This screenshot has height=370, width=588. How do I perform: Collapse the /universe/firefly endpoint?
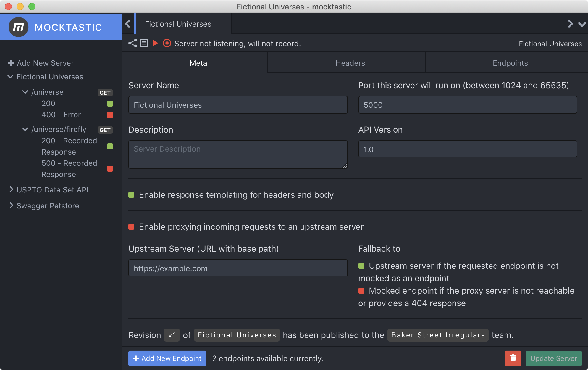click(25, 129)
